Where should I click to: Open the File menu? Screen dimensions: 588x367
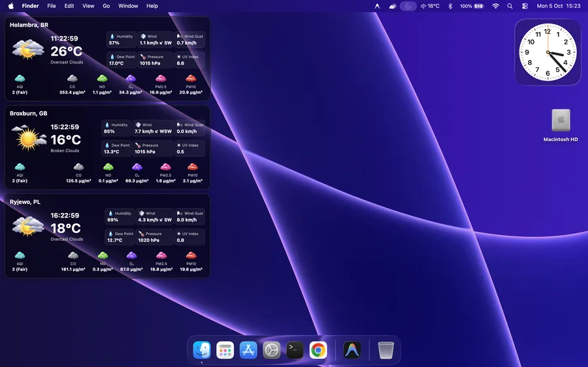(52, 6)
